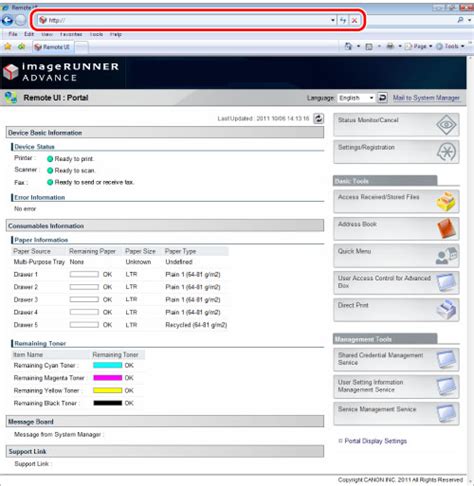Open the File menu
The width and height of the screenshot is (474, 486).
pos(13,34)
